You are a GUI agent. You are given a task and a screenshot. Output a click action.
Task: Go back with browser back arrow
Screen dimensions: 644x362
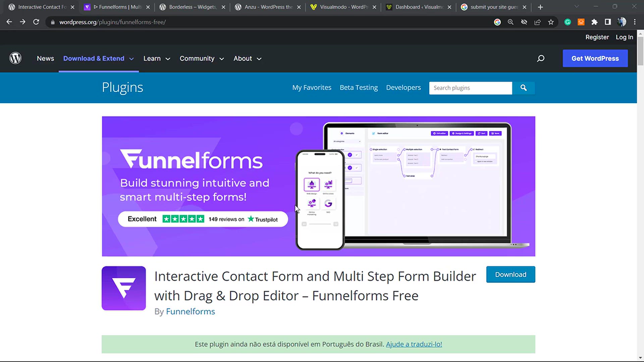tap(9, 22)
